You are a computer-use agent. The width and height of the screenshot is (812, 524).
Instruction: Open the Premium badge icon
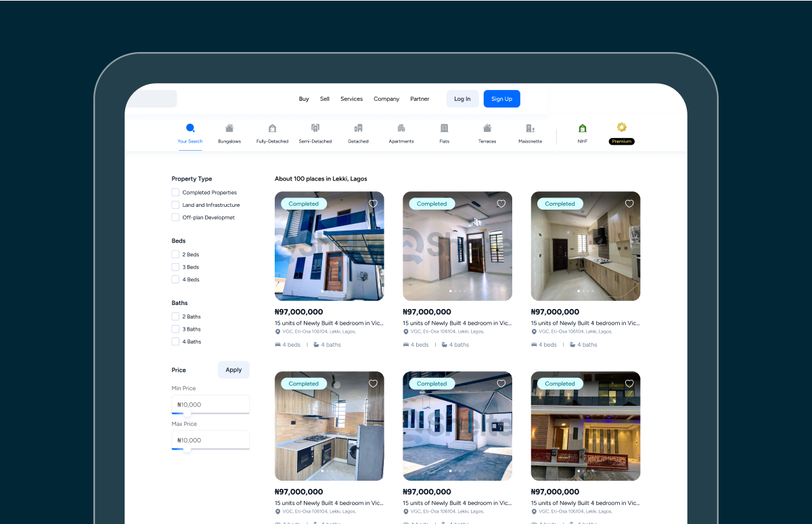tap(622, 128)
